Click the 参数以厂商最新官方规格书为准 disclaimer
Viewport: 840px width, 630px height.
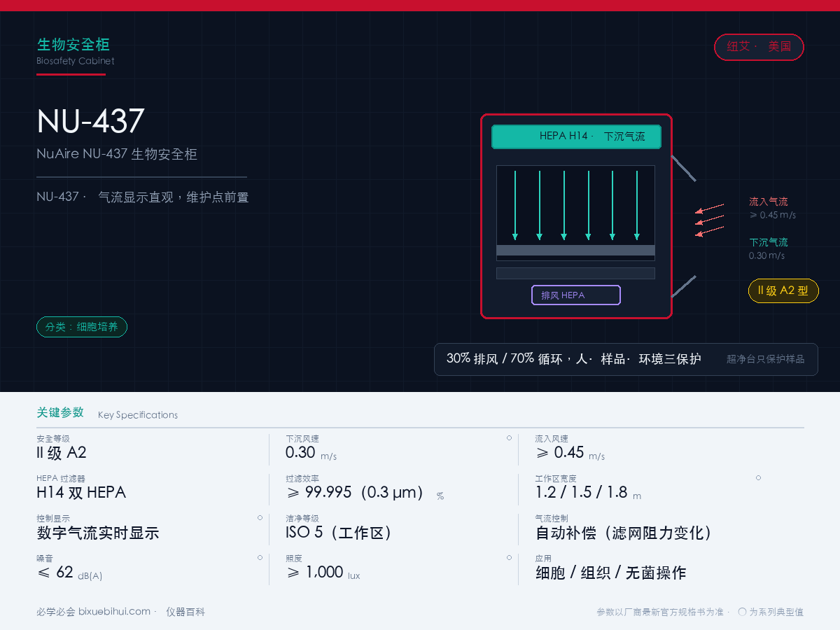click(660, 612)
